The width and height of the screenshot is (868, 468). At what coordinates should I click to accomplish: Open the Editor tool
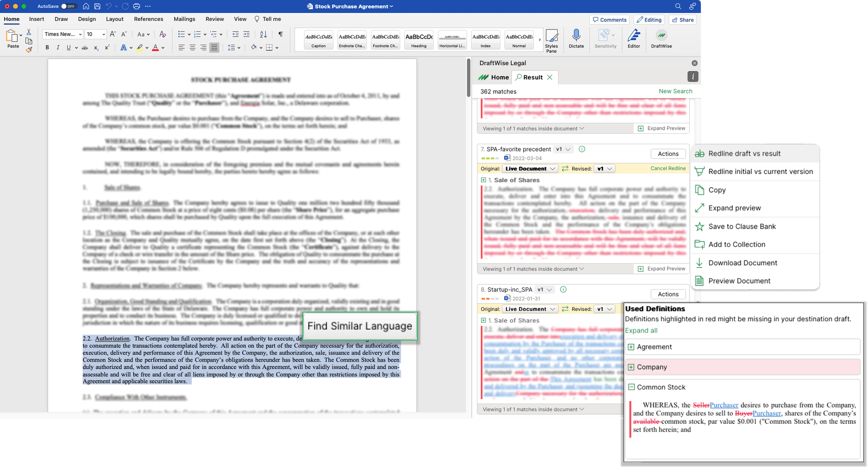point(634,39)
